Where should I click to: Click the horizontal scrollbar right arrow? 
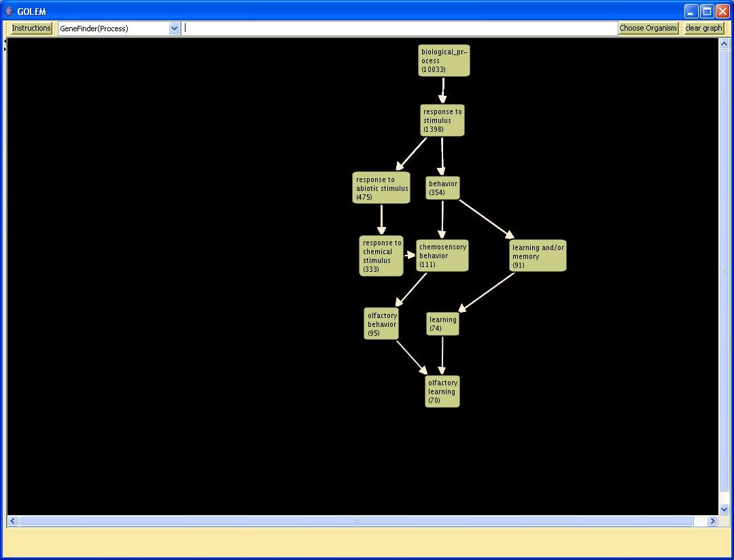click(x=712, y=521)
